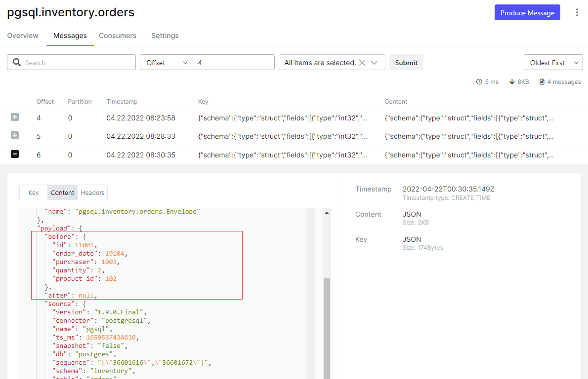This screenshot has height=379, width=588.
Task: Open the Oldest First sort dropdown
Action: click(553, 63)
